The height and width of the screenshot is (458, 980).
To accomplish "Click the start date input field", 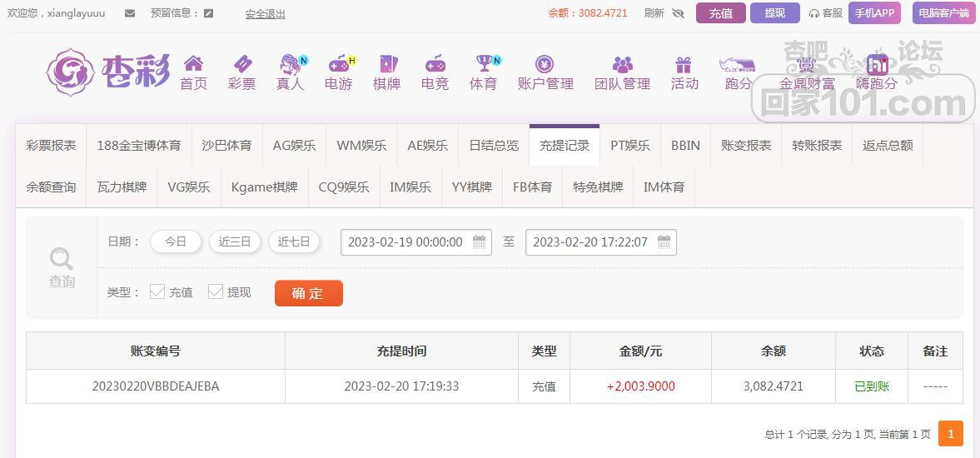I will (x=416, y=242).
